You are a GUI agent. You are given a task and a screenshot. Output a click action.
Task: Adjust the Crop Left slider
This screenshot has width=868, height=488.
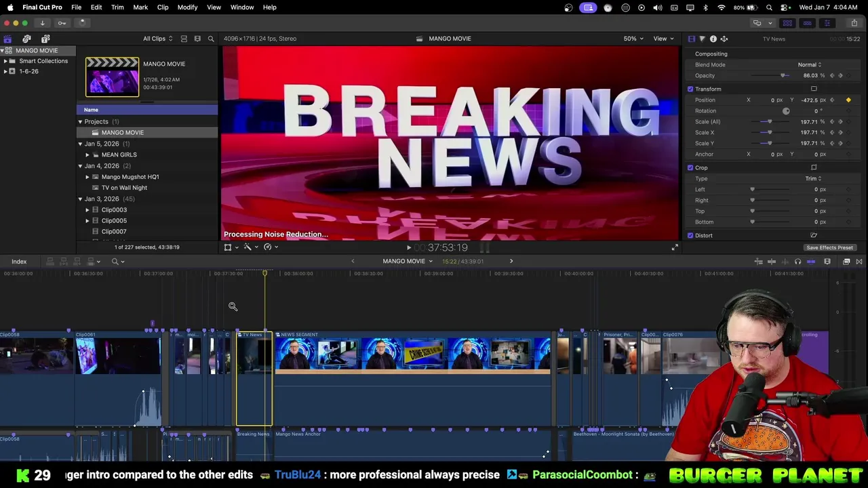[769, 190]
